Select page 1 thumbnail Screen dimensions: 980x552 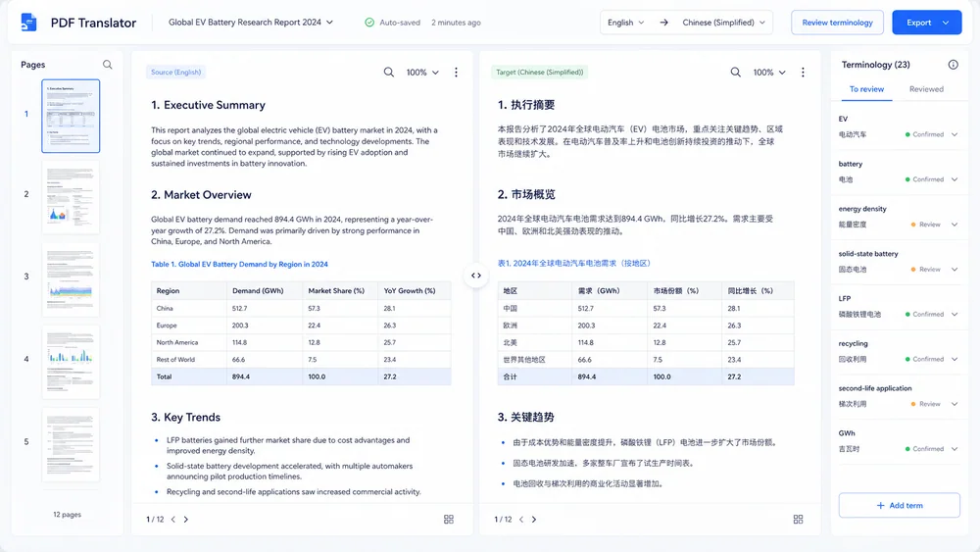pyautogui.click(x=71, y=116)
